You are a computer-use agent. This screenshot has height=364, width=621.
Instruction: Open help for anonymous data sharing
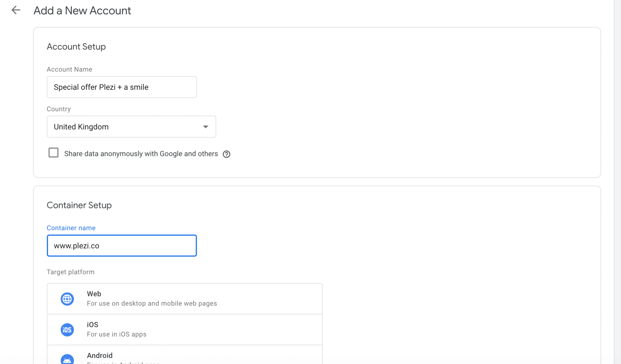point(226,154)
